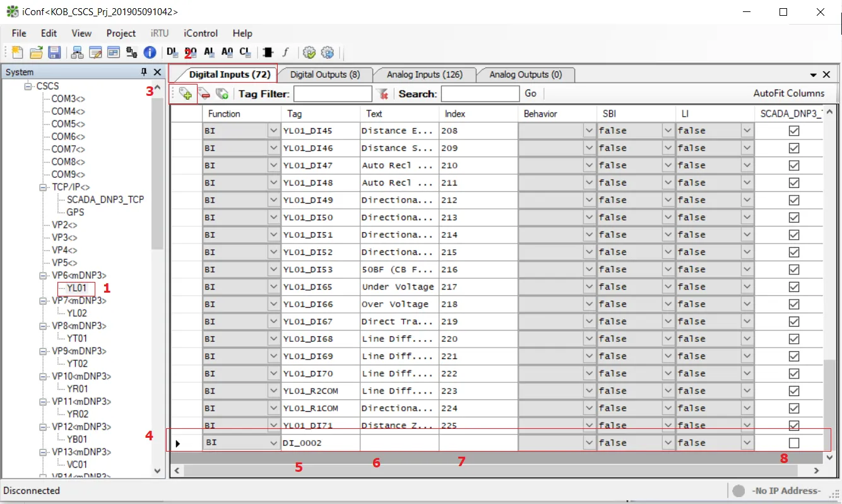Click the network hierarchy toolbar icon

[77, 52]
